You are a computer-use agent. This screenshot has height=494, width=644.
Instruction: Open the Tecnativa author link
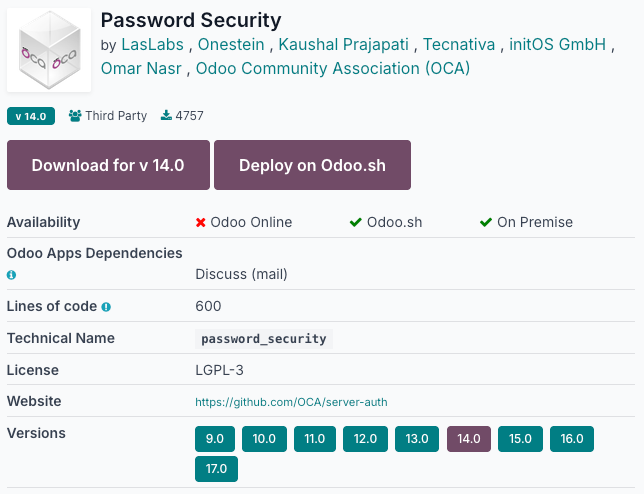pos(459,45)
